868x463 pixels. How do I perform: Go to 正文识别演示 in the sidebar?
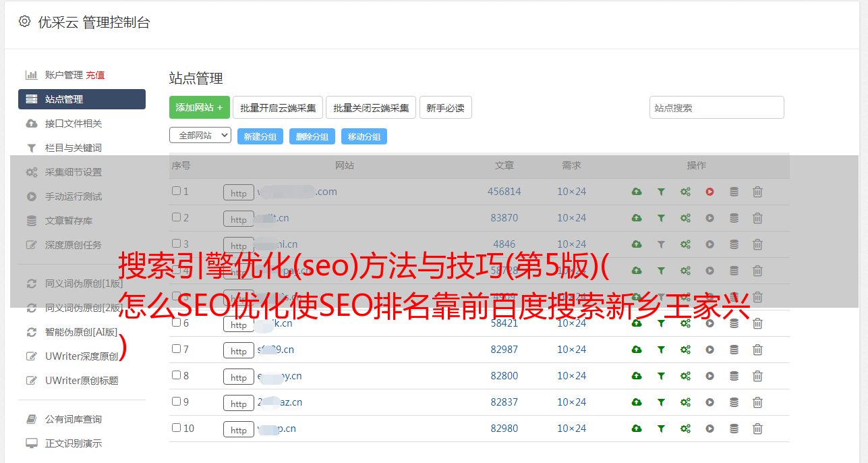[x=74, y=444]
